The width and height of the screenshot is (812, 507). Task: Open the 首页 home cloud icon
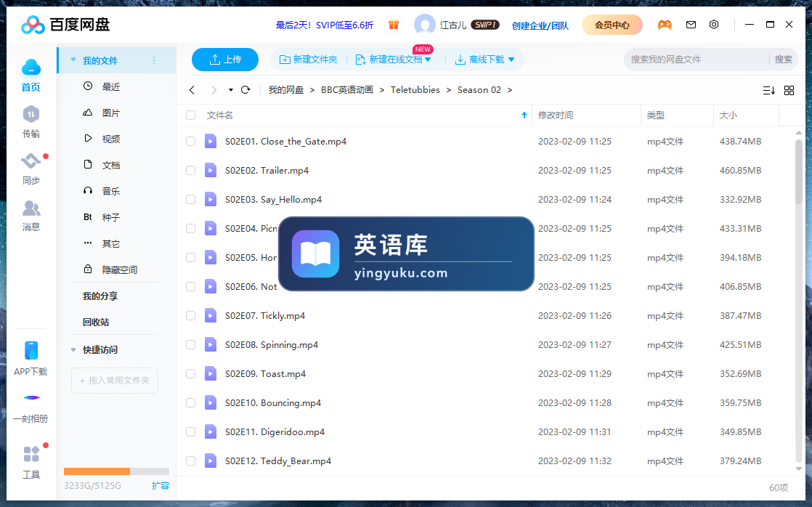pyautogui.click(x=31, y=68)
